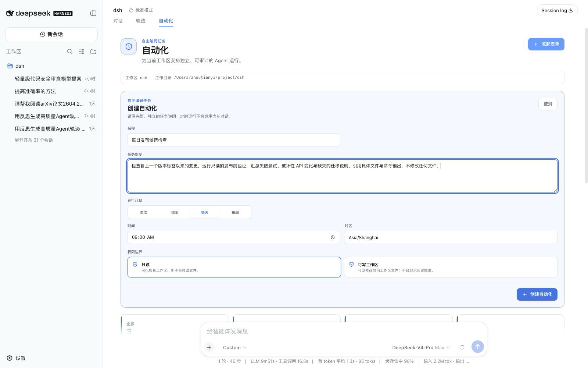The height and width of the screenshot is (368, 588).
Task: Choose 间隔 run schedule
Action: [174, 212]
